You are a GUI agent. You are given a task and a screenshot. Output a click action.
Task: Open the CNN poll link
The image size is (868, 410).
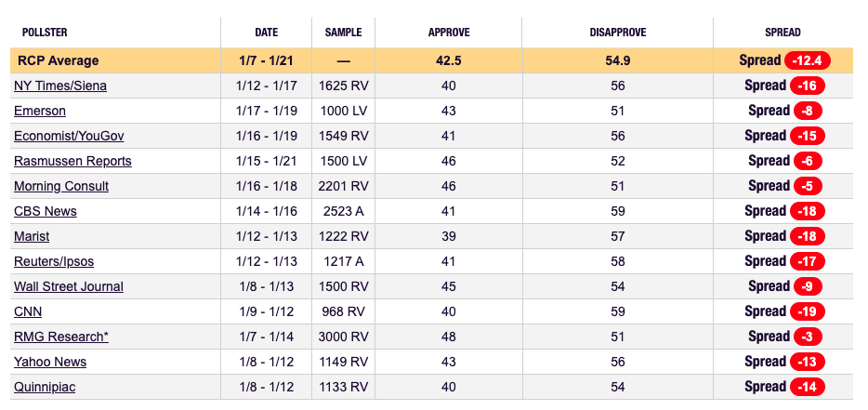[28, 311]
